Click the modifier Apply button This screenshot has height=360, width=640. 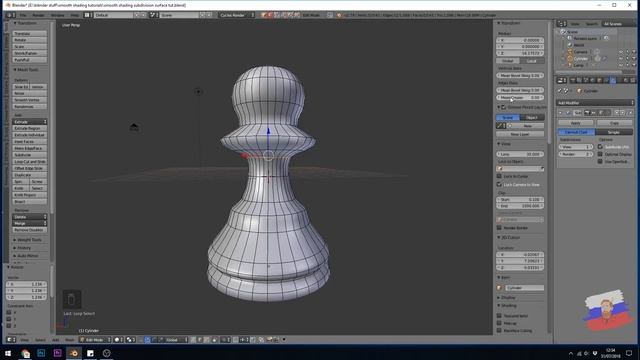(576, 123)
